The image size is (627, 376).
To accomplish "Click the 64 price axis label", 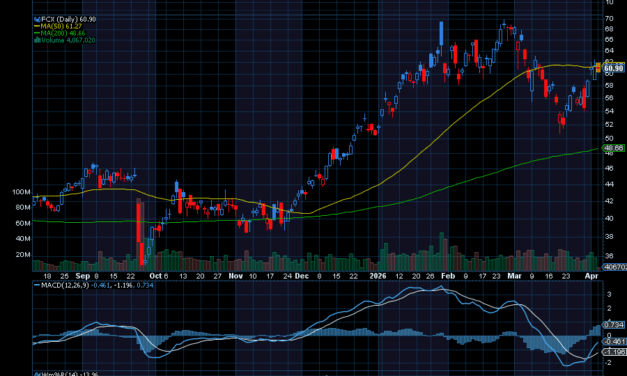I will pyautogui.click(x=609, y=51).
